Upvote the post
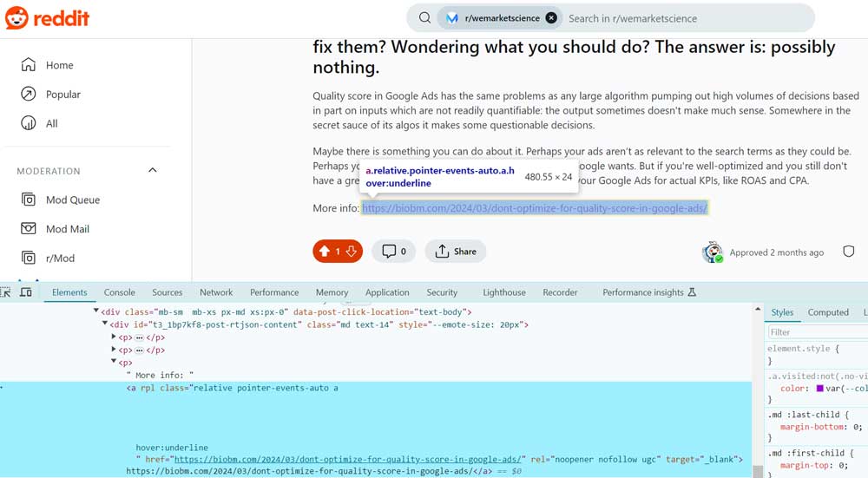Screen dimensions: 868x478 tap(325, 252)
